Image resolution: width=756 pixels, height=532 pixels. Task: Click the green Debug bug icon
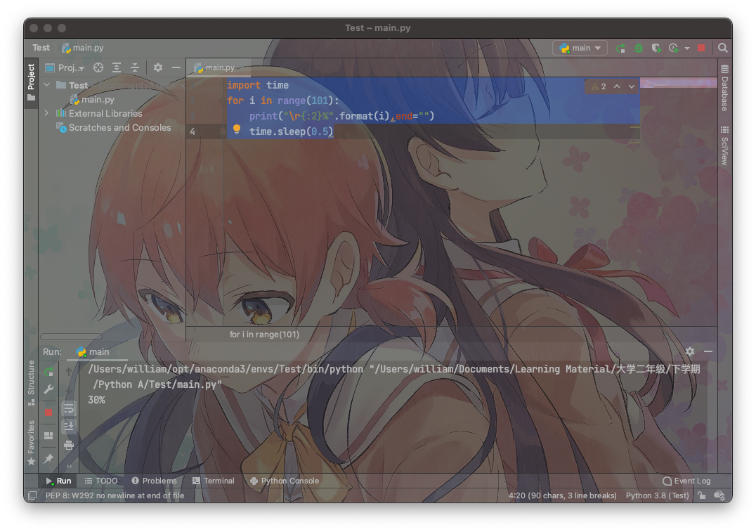[639, 48]
